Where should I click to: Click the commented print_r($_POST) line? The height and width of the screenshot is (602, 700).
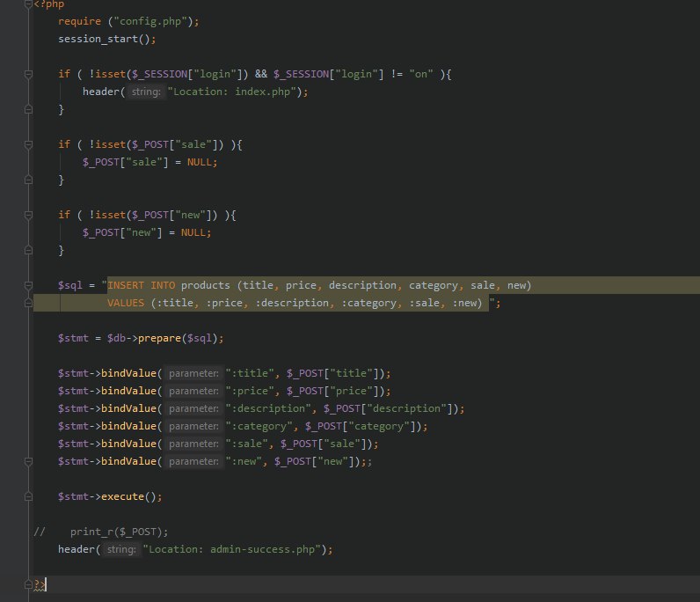(x=119, y=532)
